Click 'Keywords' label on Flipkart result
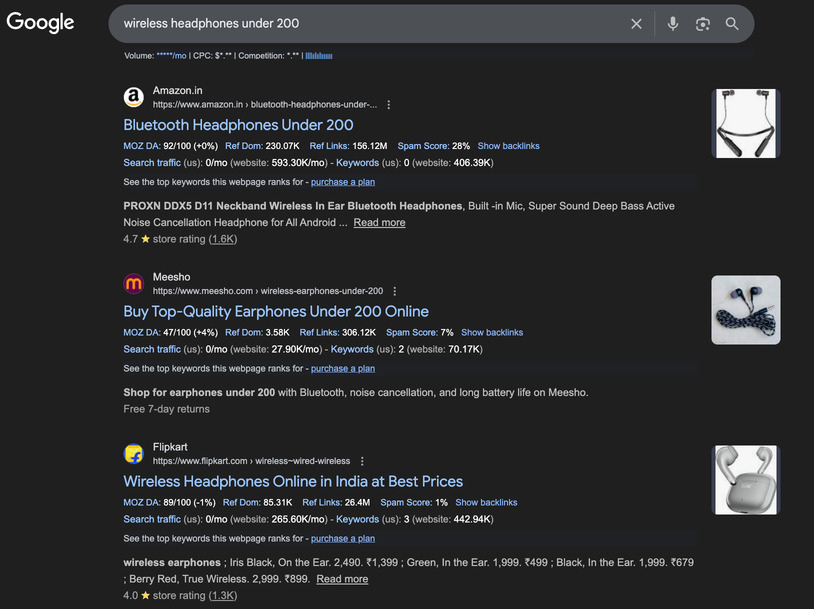This screenshot has width=814, height=609. 357,519
